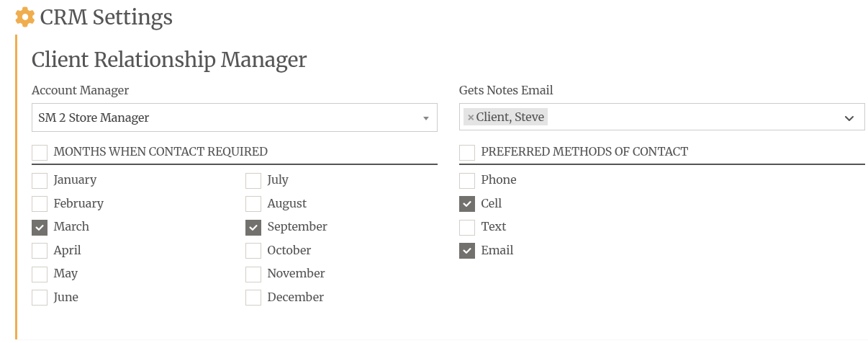Tick the October checkbox

[253, 251]
